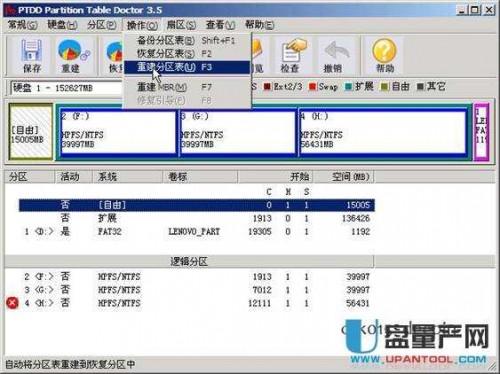
Task: Click the 系统 column header
Action: (x=127, y=177)
